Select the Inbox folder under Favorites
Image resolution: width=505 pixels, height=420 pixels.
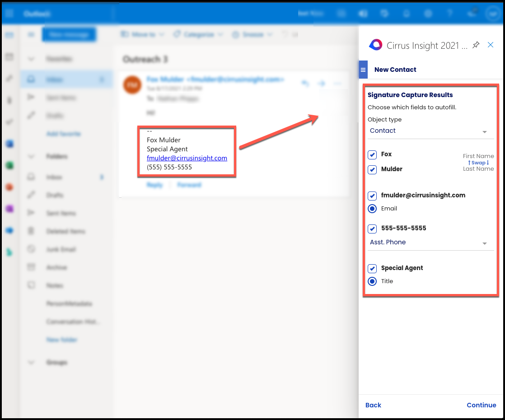(x=67, y=79)
